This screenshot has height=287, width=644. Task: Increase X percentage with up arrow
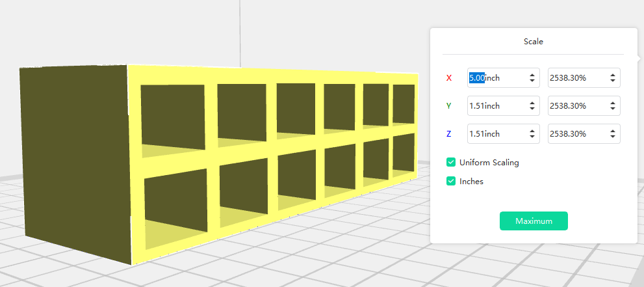click(613, 75)
